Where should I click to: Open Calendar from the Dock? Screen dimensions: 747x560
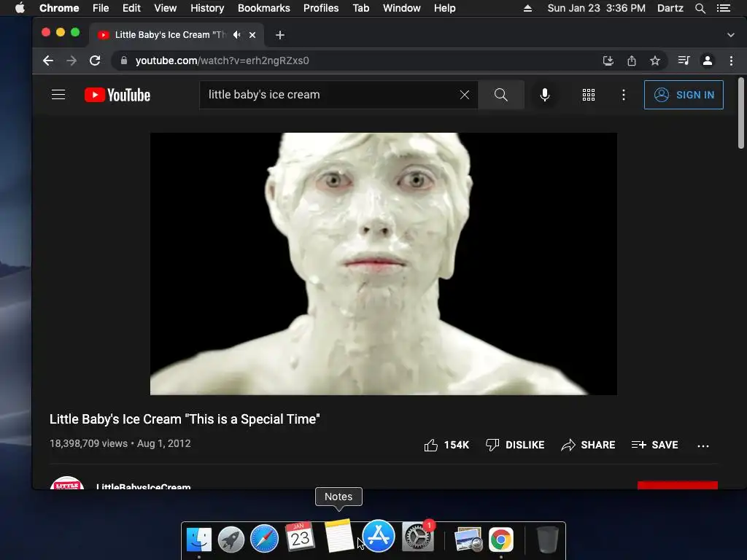pos(300,537)
